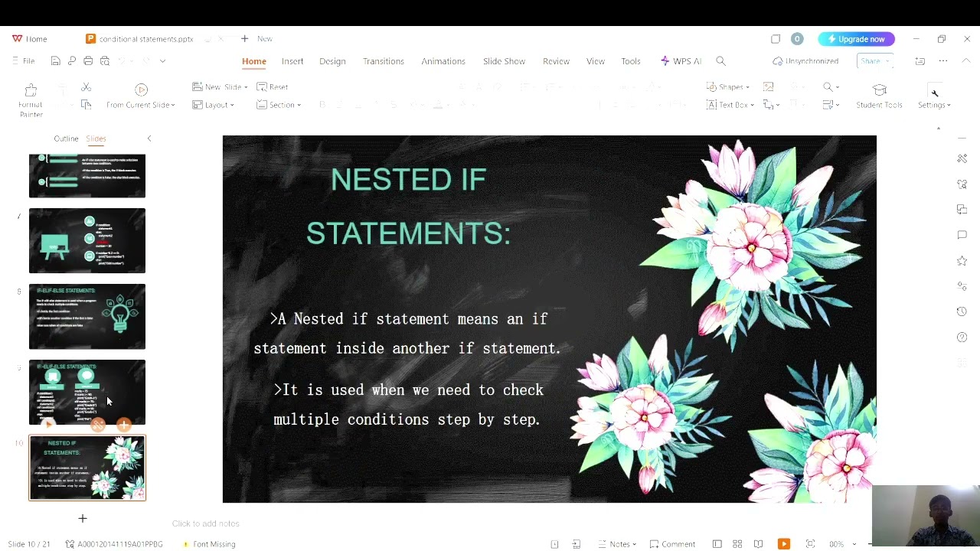Switch to Normal view icon in status bar
The width and height of the screenshot is (980, 551).
pos(717,544)
